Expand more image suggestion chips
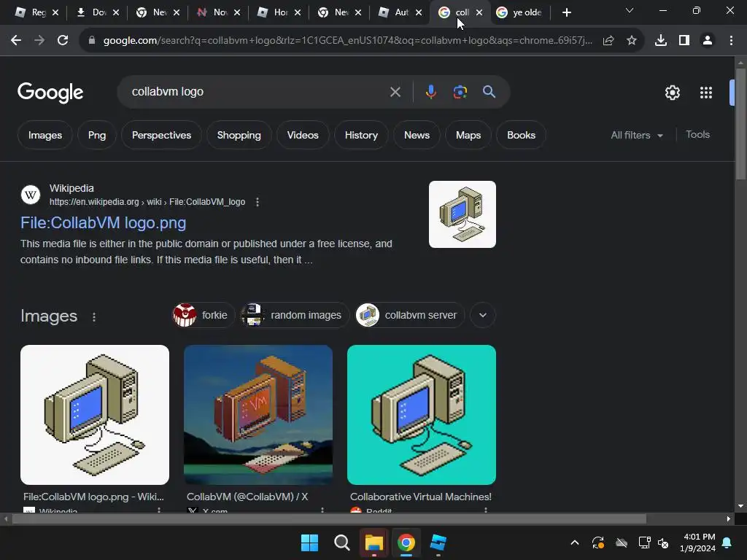The height and width of the screenshot is (560, 747). 483,315
